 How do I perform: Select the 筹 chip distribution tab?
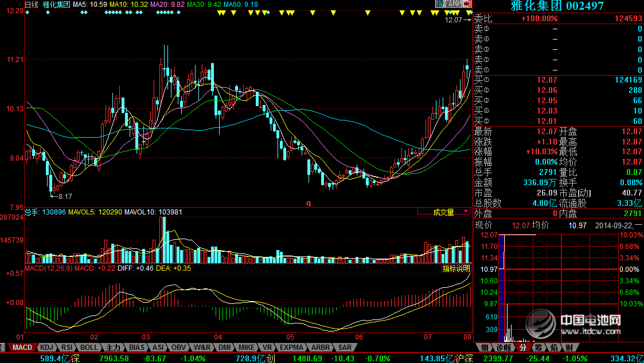(537, 348)
